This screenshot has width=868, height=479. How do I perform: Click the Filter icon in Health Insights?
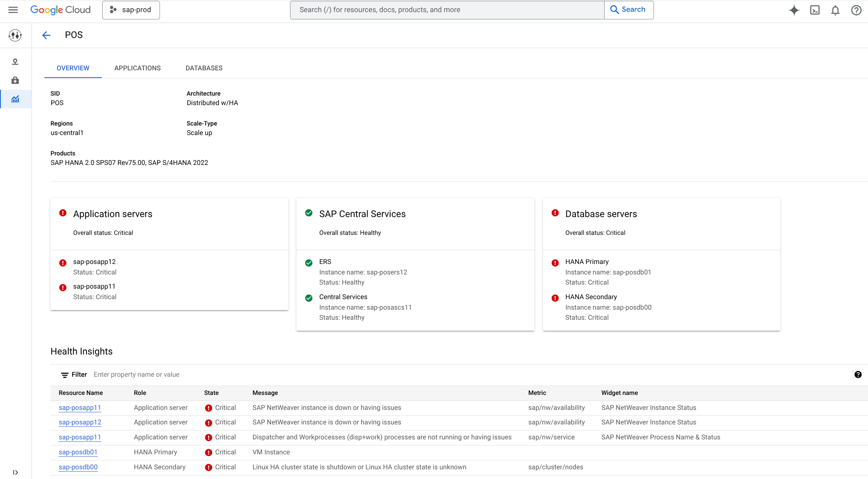point(65,375)
